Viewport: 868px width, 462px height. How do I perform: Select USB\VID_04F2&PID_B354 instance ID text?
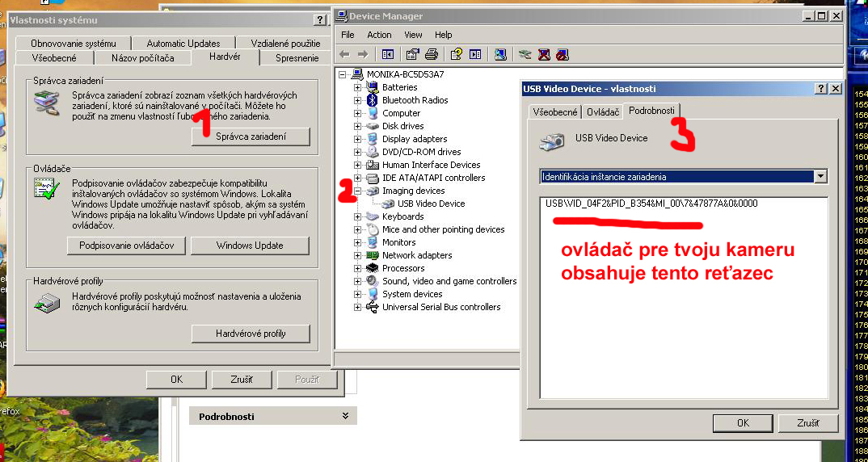pos(651,204)
